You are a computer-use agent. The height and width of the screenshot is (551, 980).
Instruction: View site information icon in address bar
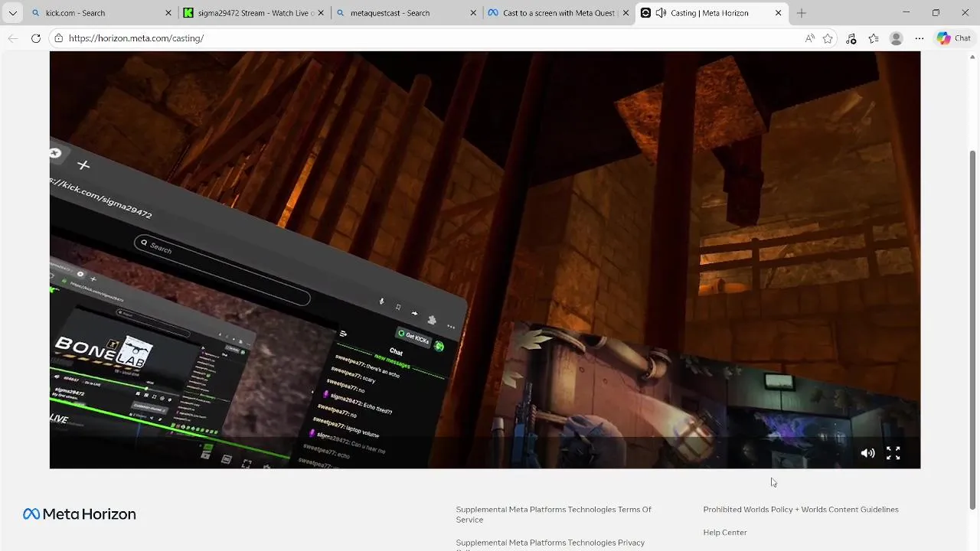point(59,38)
